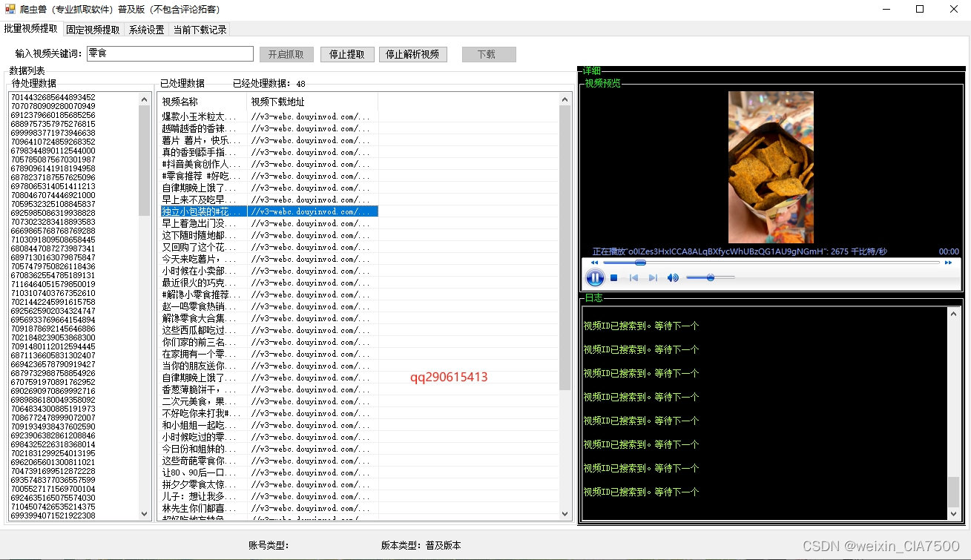971x560 pixels.
Task: Click 停止提取 to stop extraction
Action: [x=346, y=53]
